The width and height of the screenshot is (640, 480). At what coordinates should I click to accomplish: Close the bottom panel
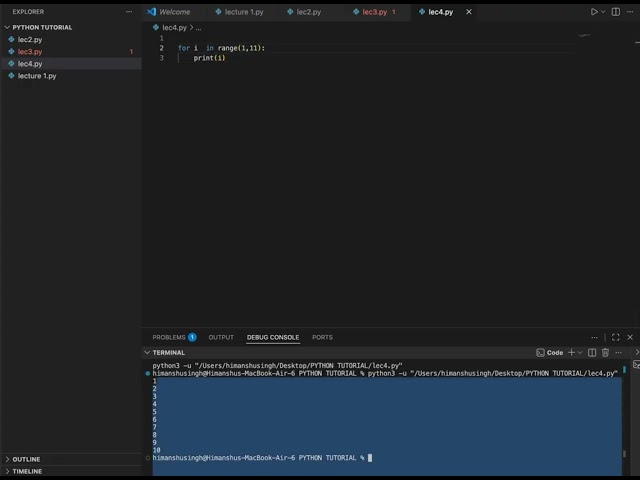click(x=630, y=337)
